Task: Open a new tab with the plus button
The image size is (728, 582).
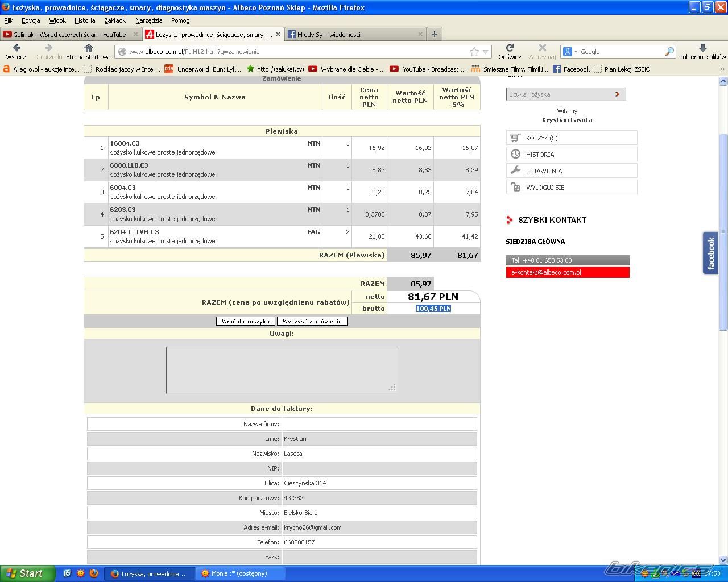Action: coord(435,34)
